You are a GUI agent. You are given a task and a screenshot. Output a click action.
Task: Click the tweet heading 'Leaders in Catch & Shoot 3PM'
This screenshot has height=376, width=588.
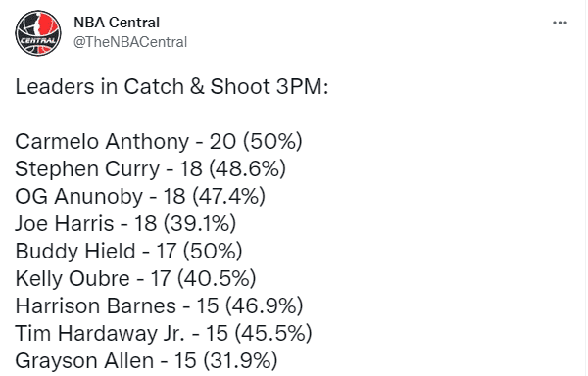click(171, 87)
